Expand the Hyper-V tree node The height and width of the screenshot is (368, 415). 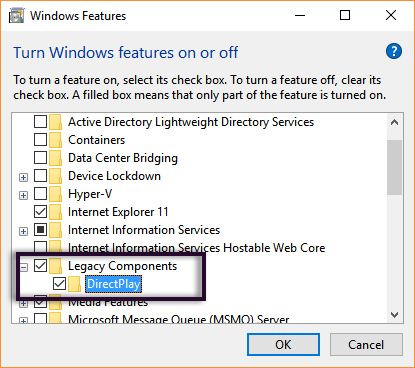point(23,195)
